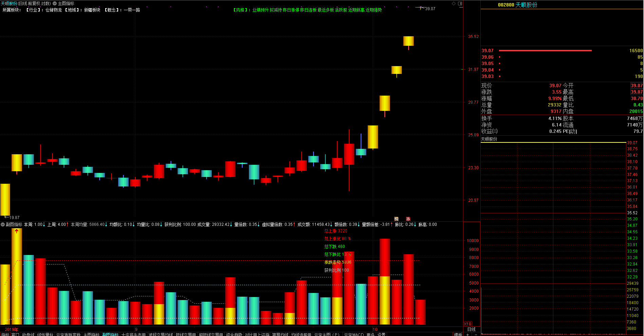Click the 16500 order volume value
Image resolution: width=644 pixels, height=336 pixels.
(636, 51)
